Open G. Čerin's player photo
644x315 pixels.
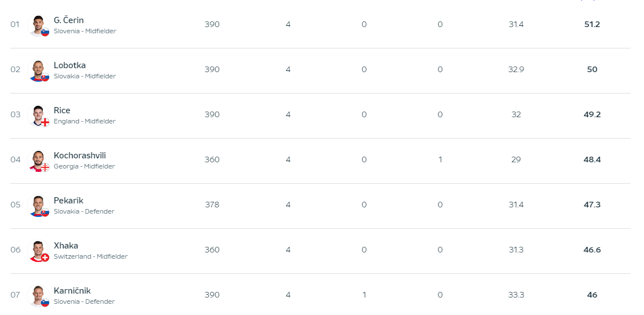pos(37,24)
